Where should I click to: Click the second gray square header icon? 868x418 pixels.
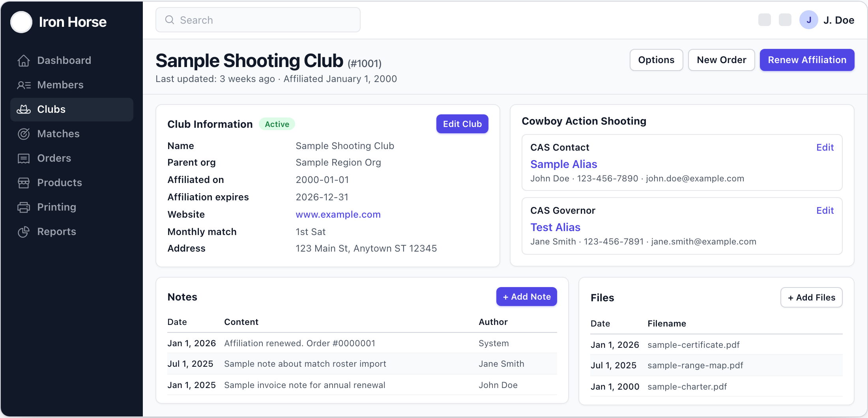tap(785, 20)
